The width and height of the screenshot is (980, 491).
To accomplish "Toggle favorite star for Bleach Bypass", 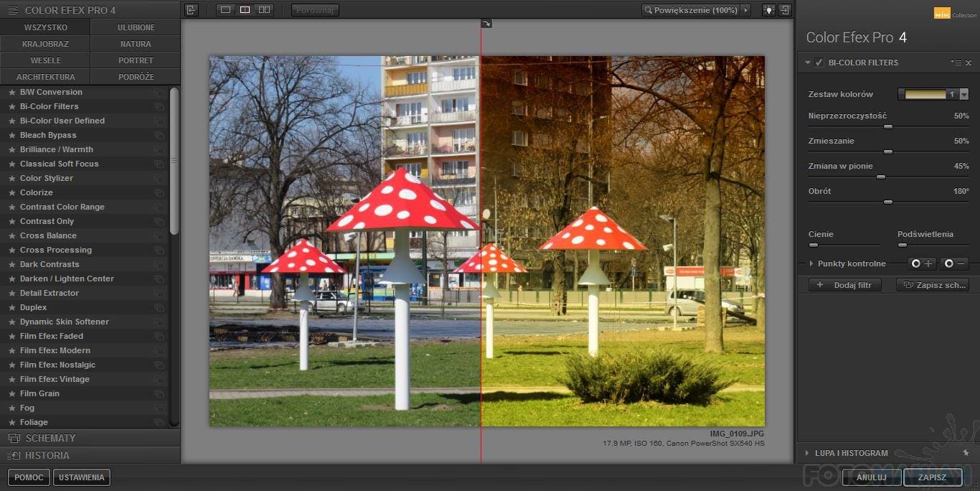I will tap(11, 135).
